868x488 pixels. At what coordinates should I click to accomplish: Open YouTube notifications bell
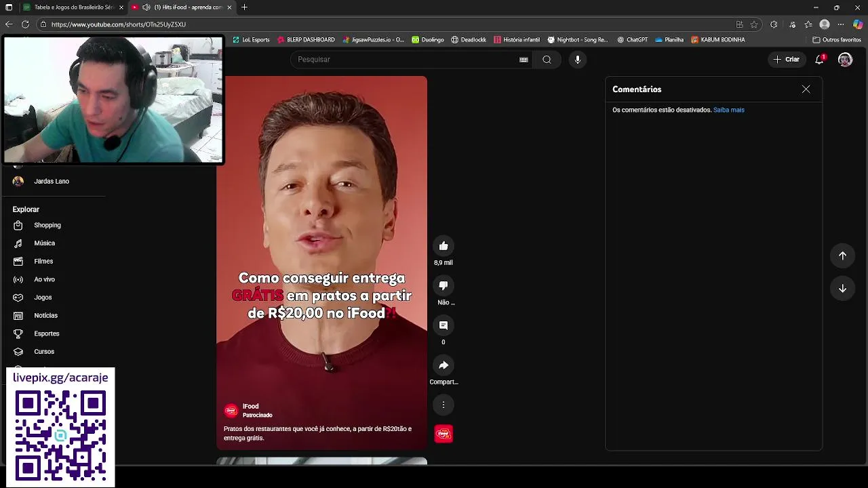pos(820,60)
